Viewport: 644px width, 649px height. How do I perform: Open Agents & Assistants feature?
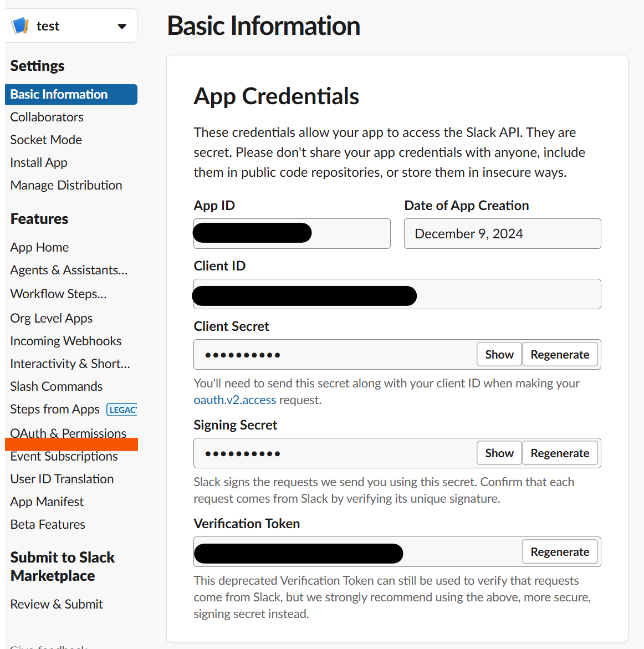click(x=69, y=270)
